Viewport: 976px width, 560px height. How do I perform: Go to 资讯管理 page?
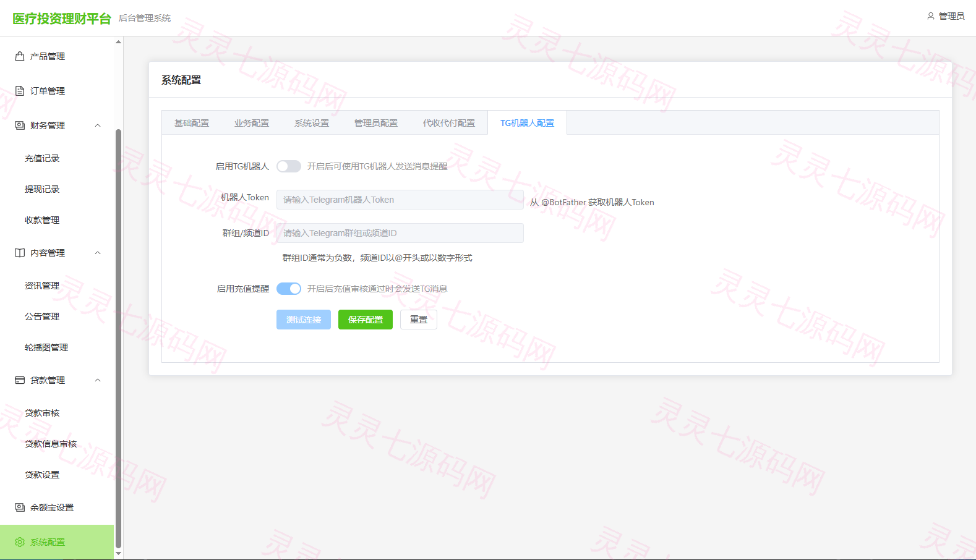point(42,286)
